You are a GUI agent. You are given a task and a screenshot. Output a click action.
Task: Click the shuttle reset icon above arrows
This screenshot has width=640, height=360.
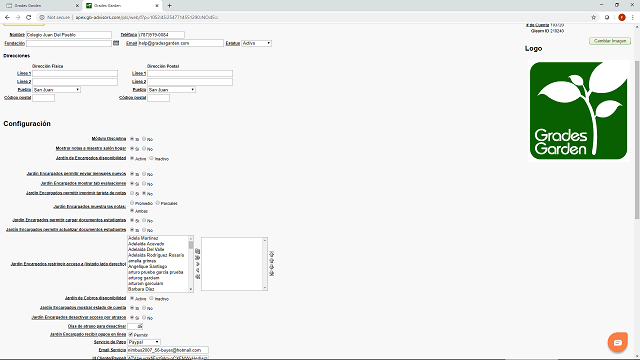[198, 251]
